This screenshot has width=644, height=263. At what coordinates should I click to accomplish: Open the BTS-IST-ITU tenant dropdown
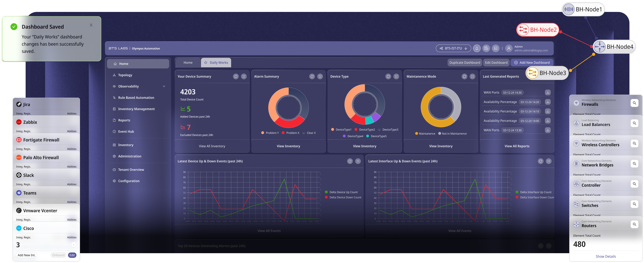pos(453,48)
